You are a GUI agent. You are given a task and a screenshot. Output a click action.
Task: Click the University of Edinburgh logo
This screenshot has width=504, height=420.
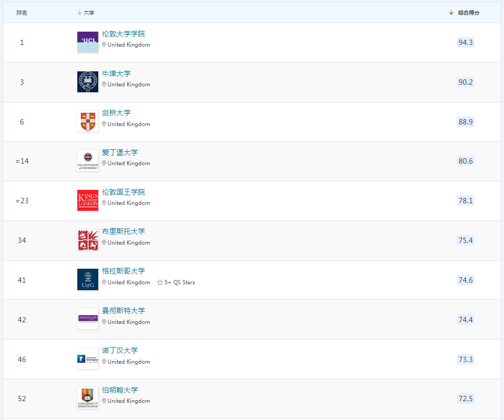[x=87, y=161]
